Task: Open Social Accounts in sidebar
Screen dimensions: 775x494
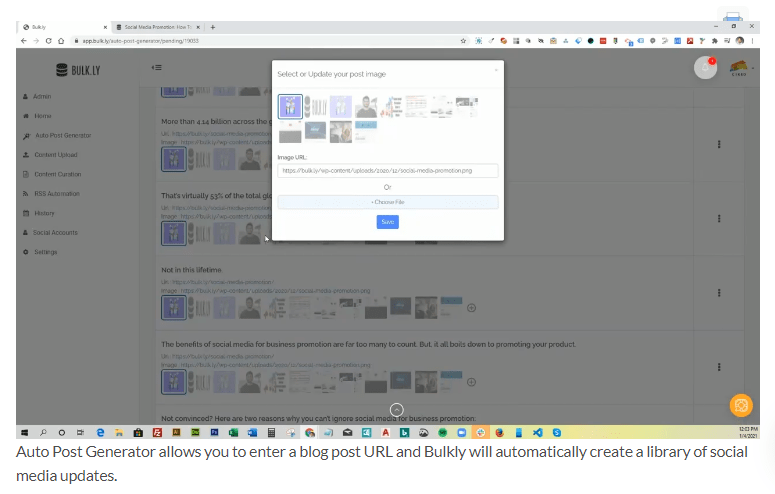Action: coord(55,232)
